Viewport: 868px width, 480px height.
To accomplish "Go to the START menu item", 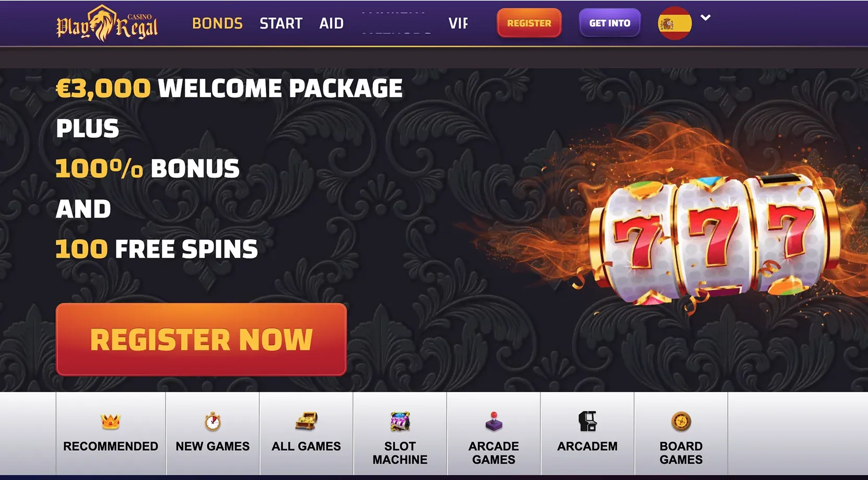I will [281, 23].
